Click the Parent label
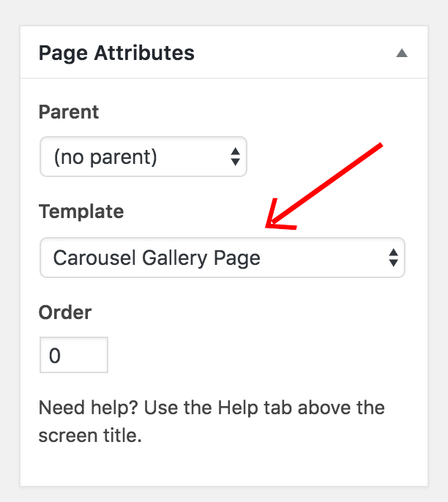The image size is (448, 502). pos(69,112)
